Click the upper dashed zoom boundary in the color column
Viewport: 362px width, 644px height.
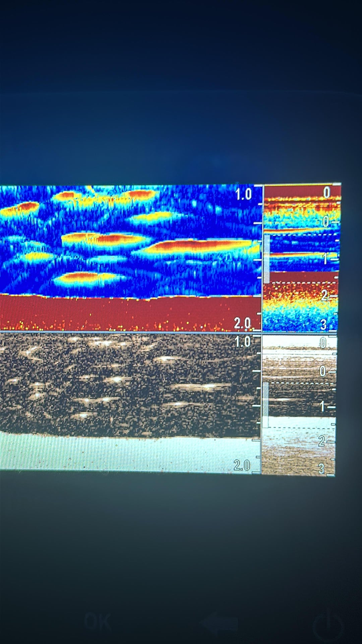[302, 235]
